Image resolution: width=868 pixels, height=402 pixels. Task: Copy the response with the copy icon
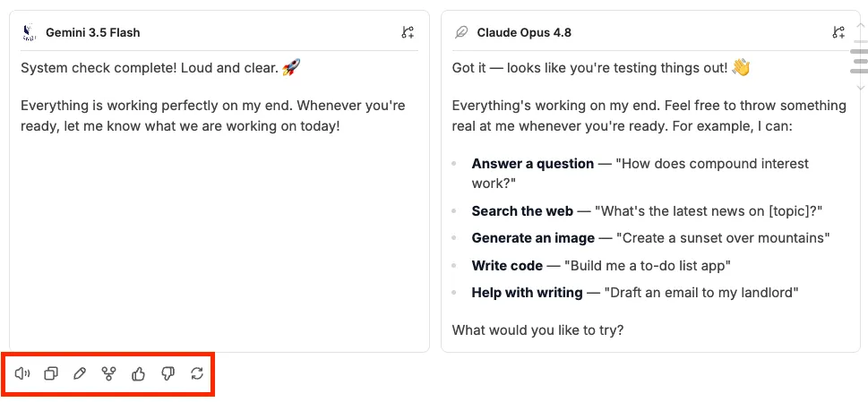[x=51, y=374]
